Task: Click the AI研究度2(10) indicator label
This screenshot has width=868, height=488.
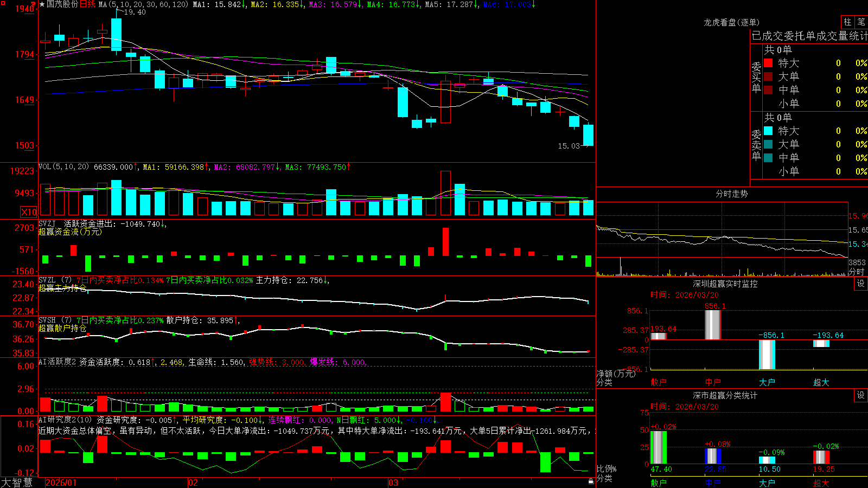Action: [65, 420]
